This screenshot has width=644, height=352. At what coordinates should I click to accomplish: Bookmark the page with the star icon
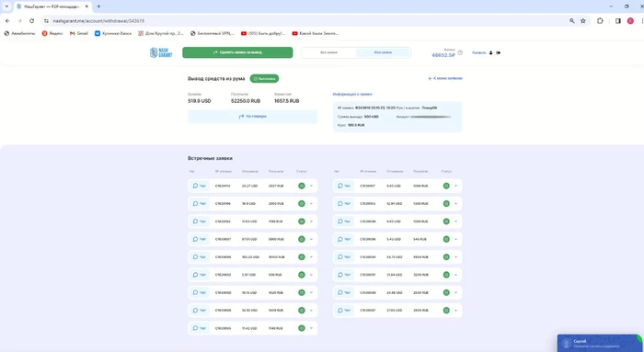582,20
